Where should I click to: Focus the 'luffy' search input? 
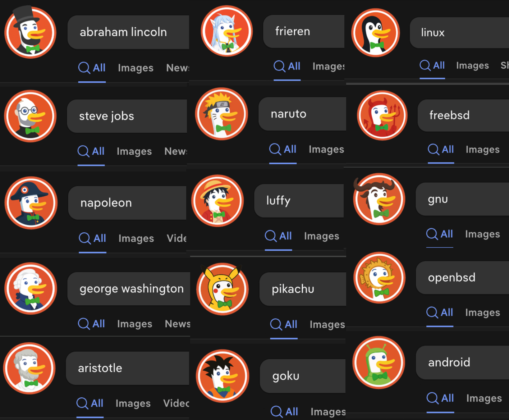pyautogui.click(x=299, y=201)
